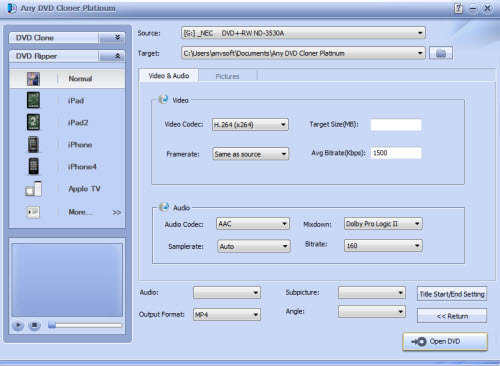Screen dimensions: 500x366
Task: Switch to the Pictures tab
Action: (227, 76)
